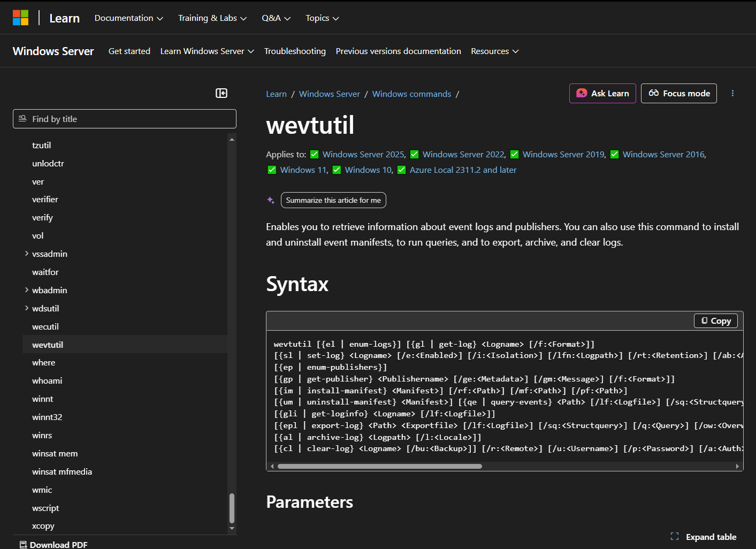
Task: Click the sidebar vertical scrollbar thumb
Action: point(232,508)
